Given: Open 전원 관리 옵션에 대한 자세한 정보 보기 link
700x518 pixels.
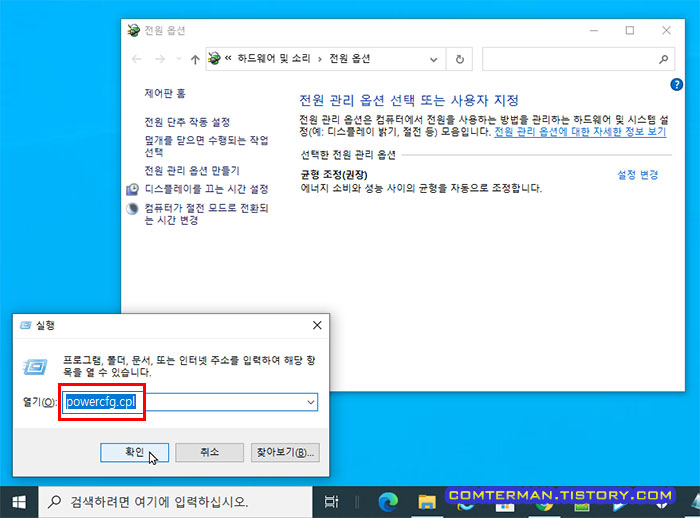Looking at the screenshot, I should [x=580, y=132].
